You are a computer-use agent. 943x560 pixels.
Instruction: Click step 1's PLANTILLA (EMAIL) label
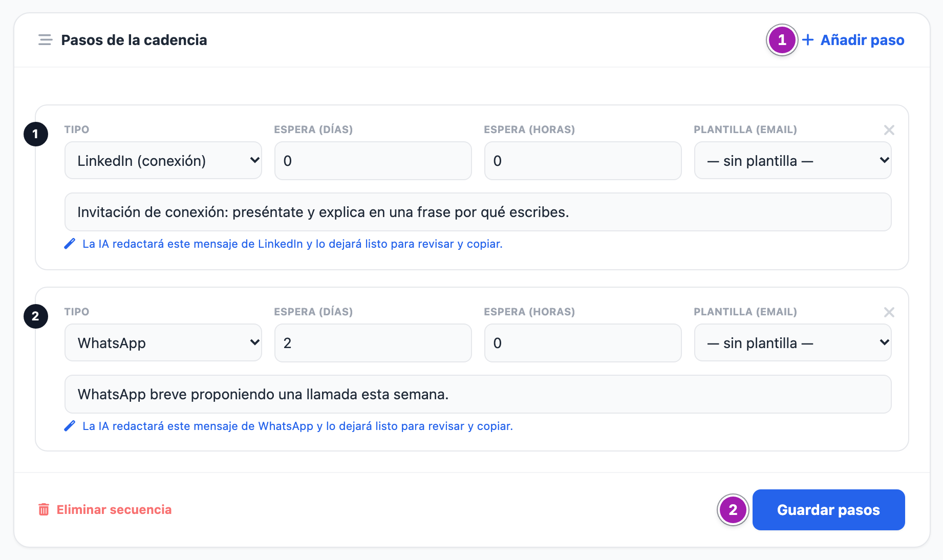pyautogui.click(x=745, y=130)
